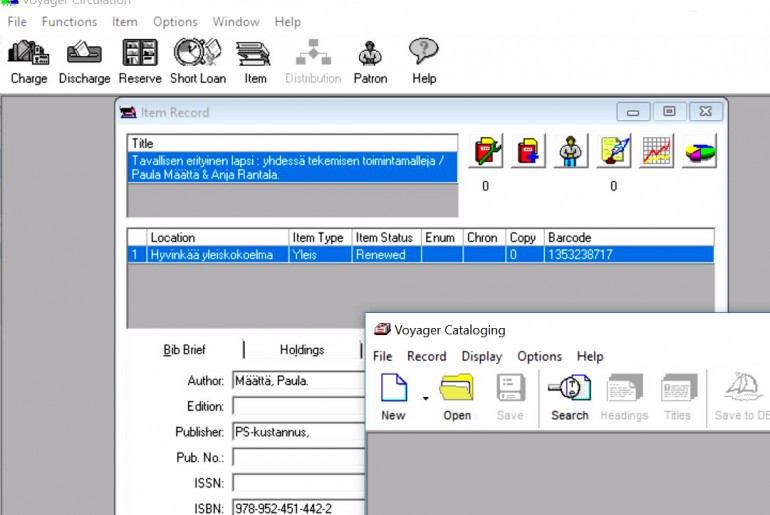Click the Publisher field with PS-kustannus

pyautogui.click(x=299, y=432)
